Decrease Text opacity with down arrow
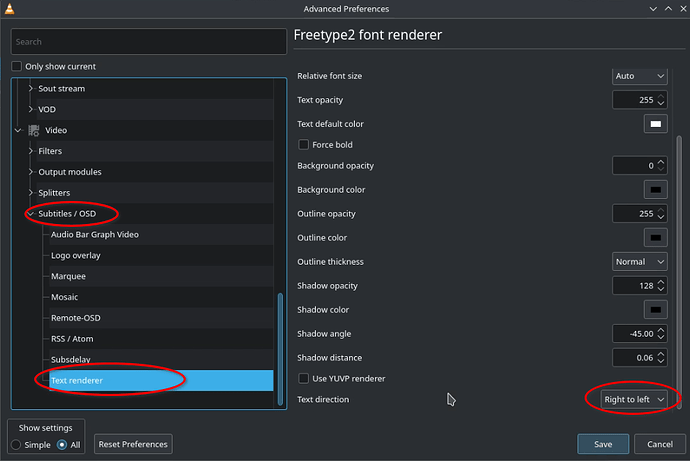Viewport: 690px width, 461px height. click(x=661, y=104)
